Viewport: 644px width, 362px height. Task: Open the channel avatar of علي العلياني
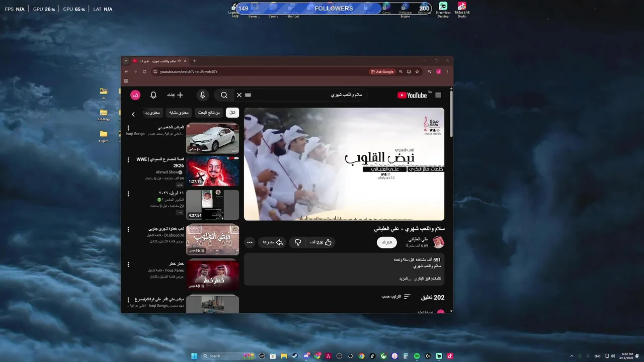click(x=439, y=242)
